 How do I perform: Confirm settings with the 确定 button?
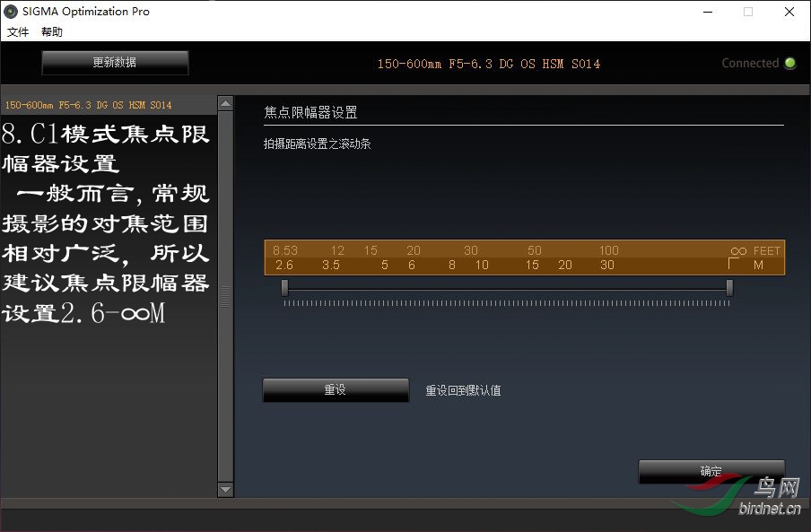[711, 471]
